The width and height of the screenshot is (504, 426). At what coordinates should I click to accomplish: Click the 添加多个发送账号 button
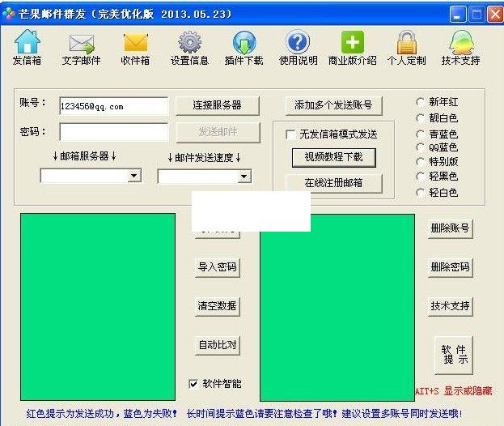coord(333,105)
